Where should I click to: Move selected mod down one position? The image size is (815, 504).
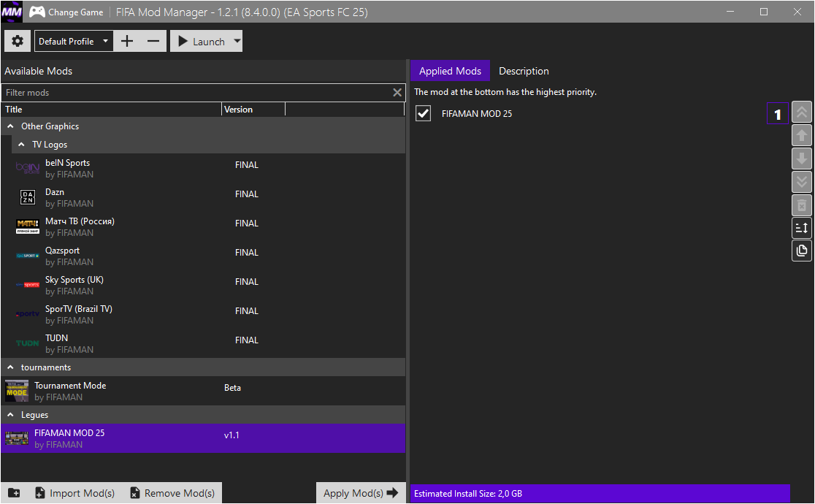(801, 158)
